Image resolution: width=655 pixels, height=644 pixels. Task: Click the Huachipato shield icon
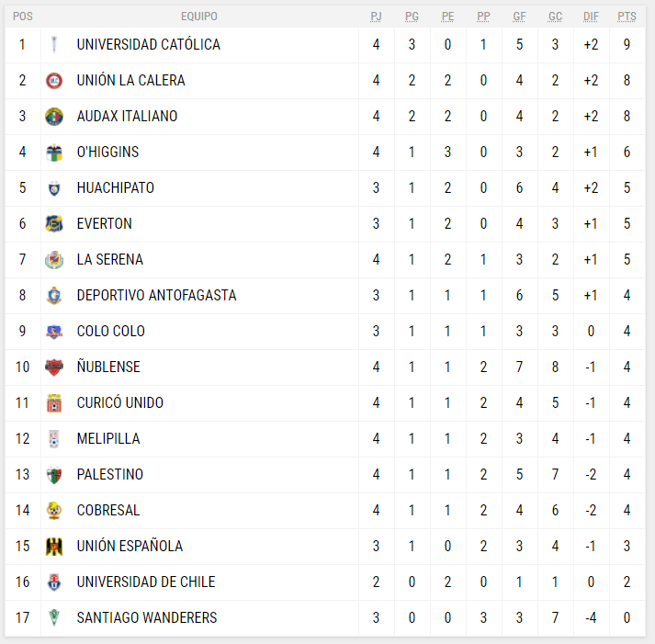pyautogui.click(x=54, y=187)
